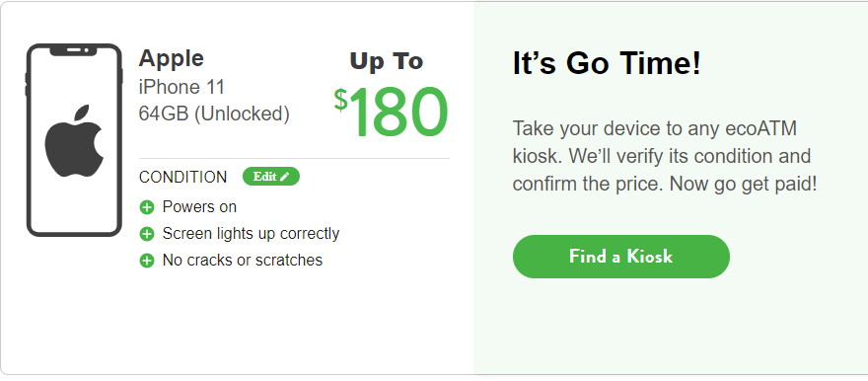Click the 64GB (Unlocked) storage label
868x381 pixels.
214,114
